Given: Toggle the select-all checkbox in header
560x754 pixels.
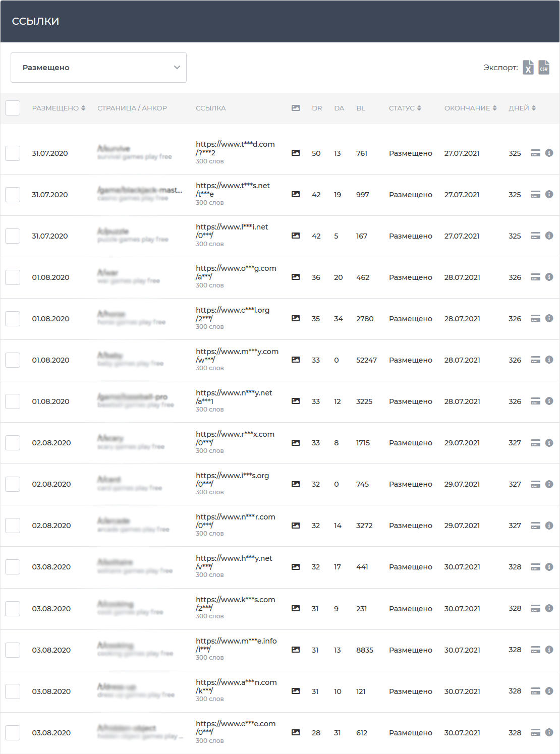Looking at the screenshot, I should pyautogui.click(x=13, y=108).
